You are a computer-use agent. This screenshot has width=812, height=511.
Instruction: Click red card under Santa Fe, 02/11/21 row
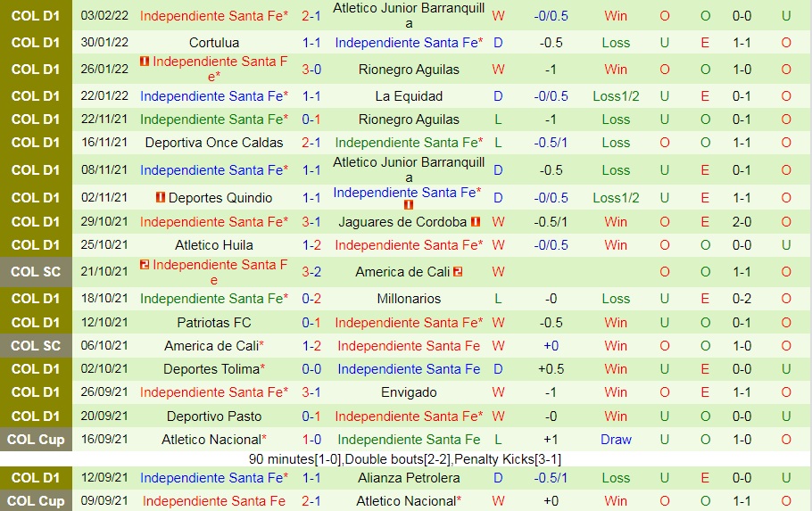coord(409,205)
